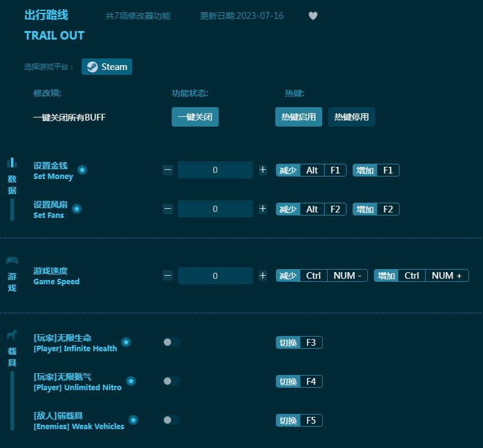Click the Set Fans label
The height and width of the screenshot is (448, 483).
49,215
